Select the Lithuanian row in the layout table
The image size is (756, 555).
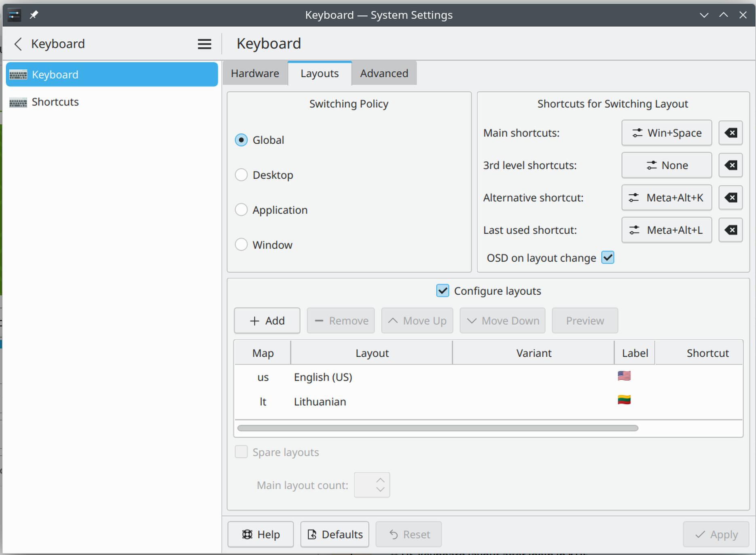[320, 401]
